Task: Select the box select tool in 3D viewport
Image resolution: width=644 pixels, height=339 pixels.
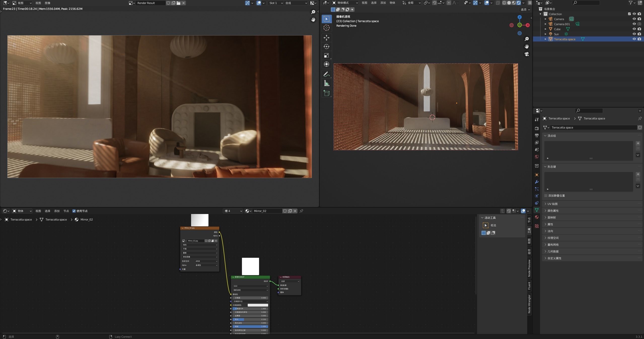Action: tap(327, 19)
